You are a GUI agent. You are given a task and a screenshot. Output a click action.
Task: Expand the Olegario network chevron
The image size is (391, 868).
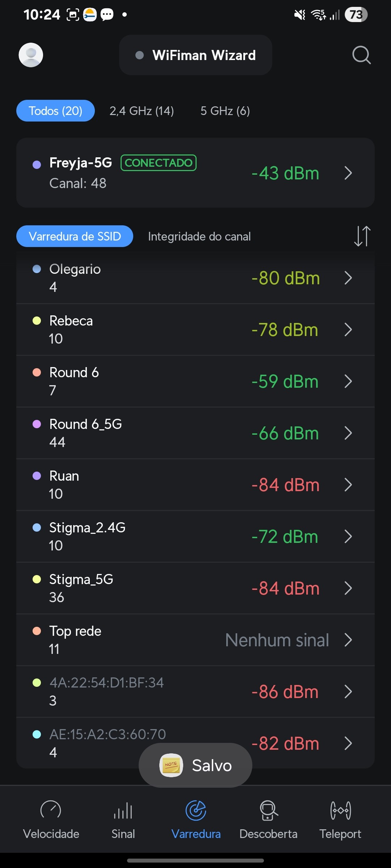point(348,278)
